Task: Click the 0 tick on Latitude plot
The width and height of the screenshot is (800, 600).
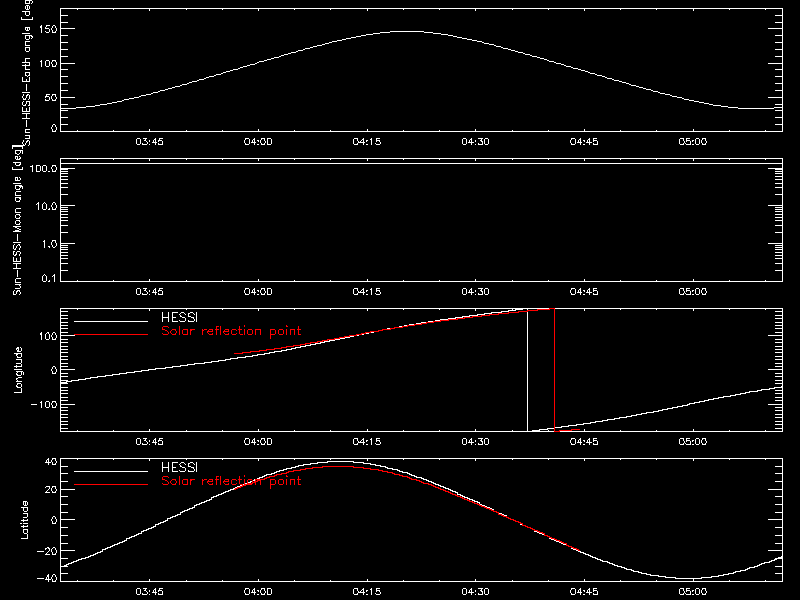Action: (54, 520)
